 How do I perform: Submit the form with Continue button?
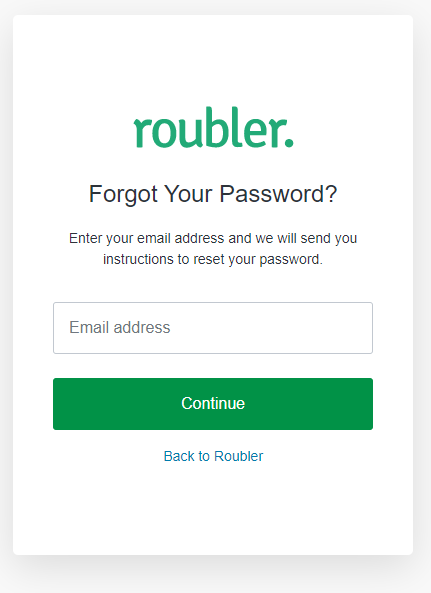point(213,404)
